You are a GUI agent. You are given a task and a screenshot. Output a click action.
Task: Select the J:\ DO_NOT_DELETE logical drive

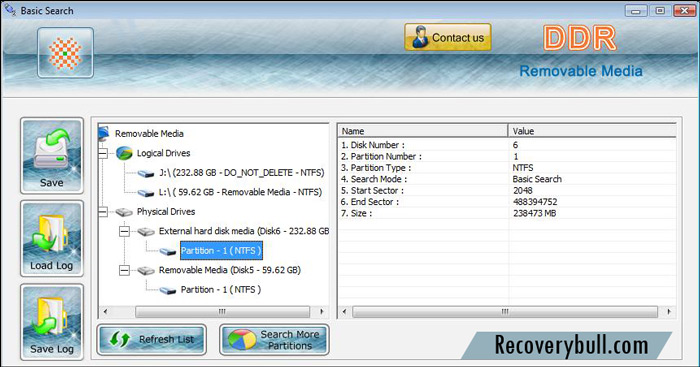(x=242, y=173)
